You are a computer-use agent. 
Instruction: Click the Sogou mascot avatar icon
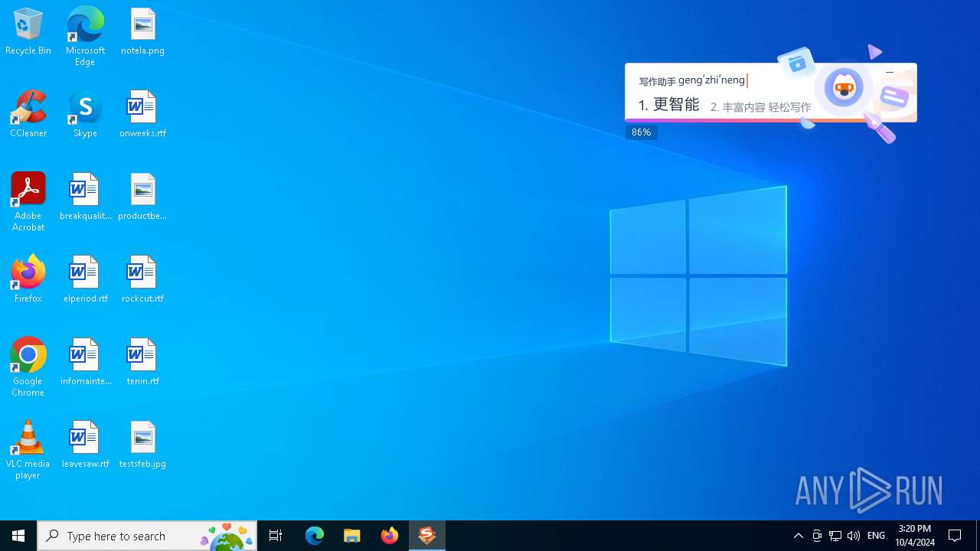coord(844,88)
